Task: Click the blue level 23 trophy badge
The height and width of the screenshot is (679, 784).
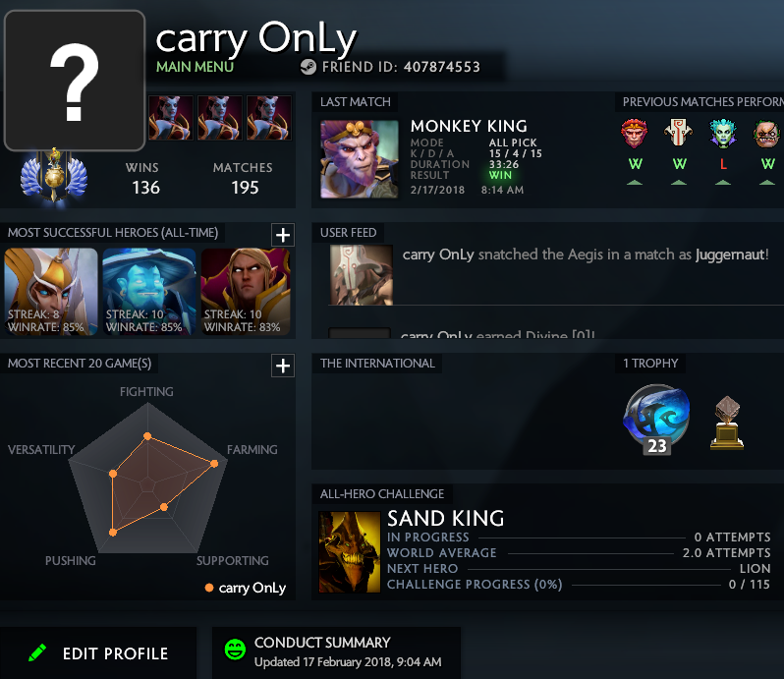Action: [x=656, y=419]
